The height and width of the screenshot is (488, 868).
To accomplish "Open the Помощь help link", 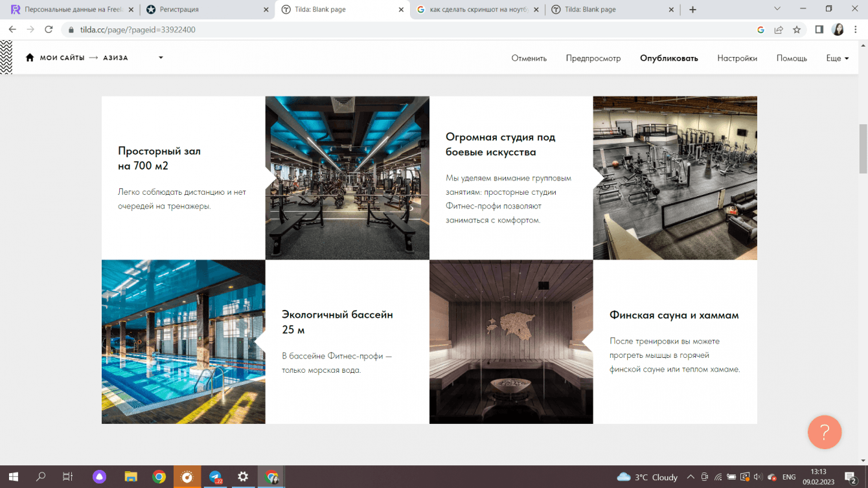I will (x=792, y=58).
